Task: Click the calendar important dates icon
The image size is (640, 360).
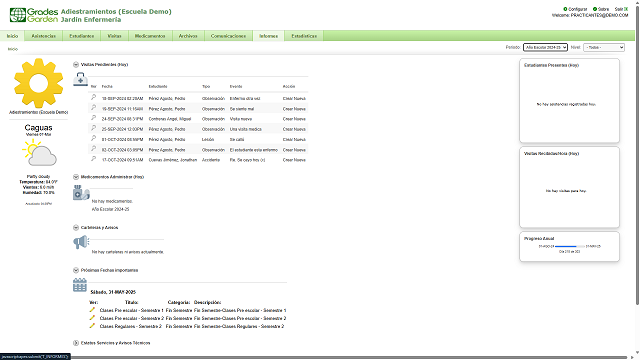Action: pos(80,285)
